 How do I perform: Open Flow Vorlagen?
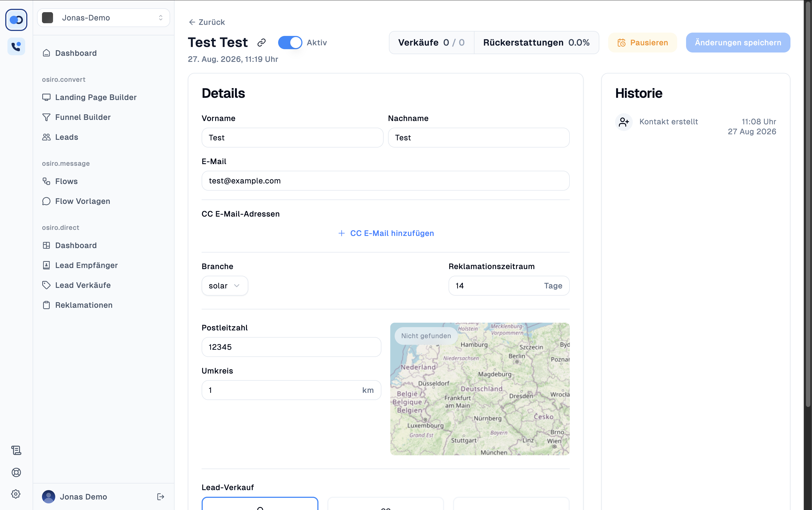point(83,201)
